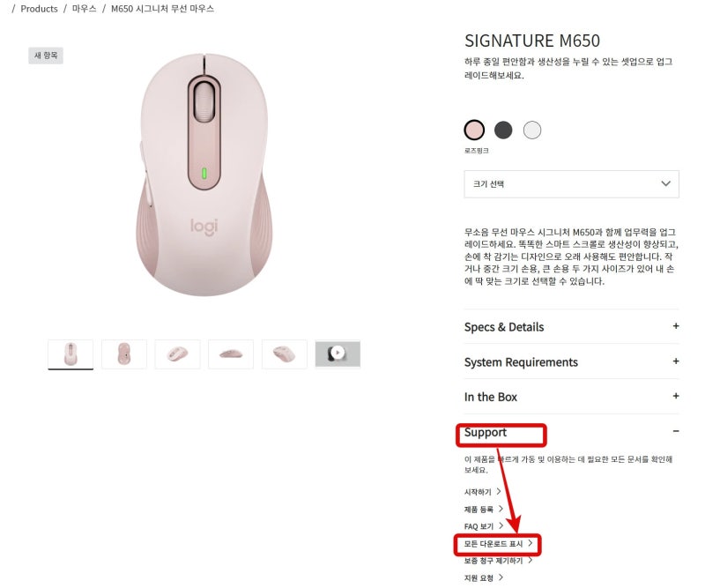Select the rose pink color swatch

click(x=474, y=130)
